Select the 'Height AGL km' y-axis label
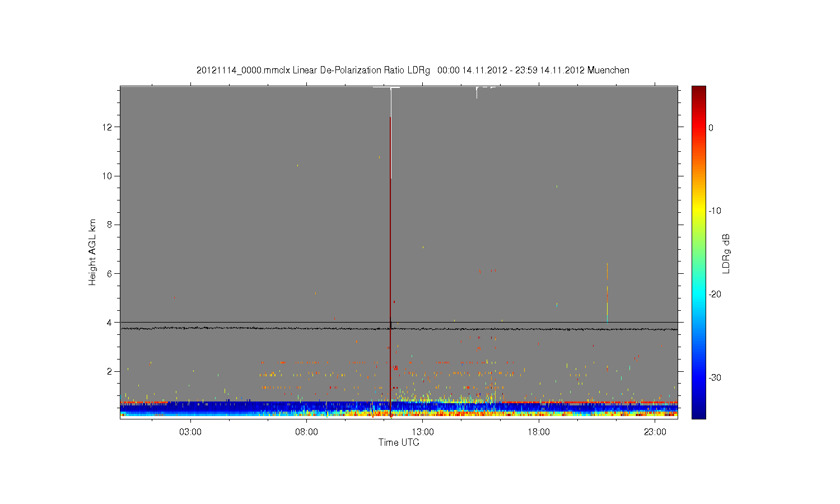This screenshot has height=504, width=840. pos(92,252)
